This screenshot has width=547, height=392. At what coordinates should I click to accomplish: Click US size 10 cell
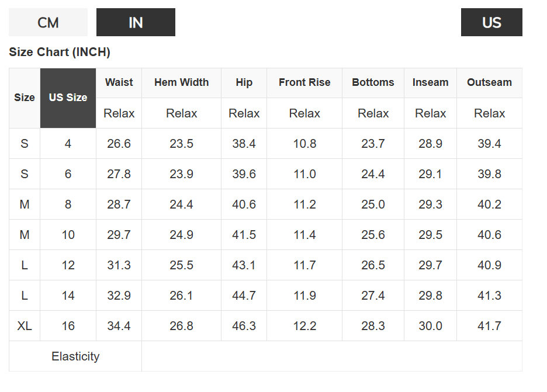click(68, 235)
